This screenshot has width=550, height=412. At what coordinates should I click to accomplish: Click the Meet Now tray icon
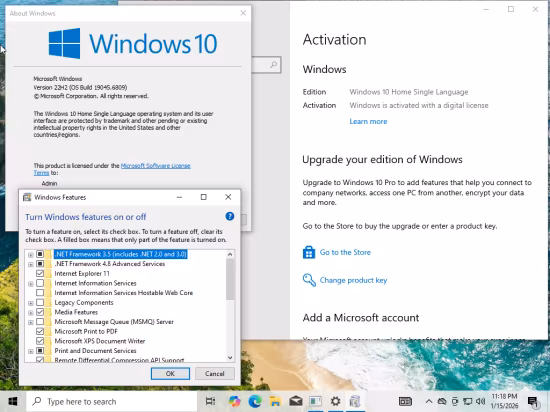click(x=455, y=401)
